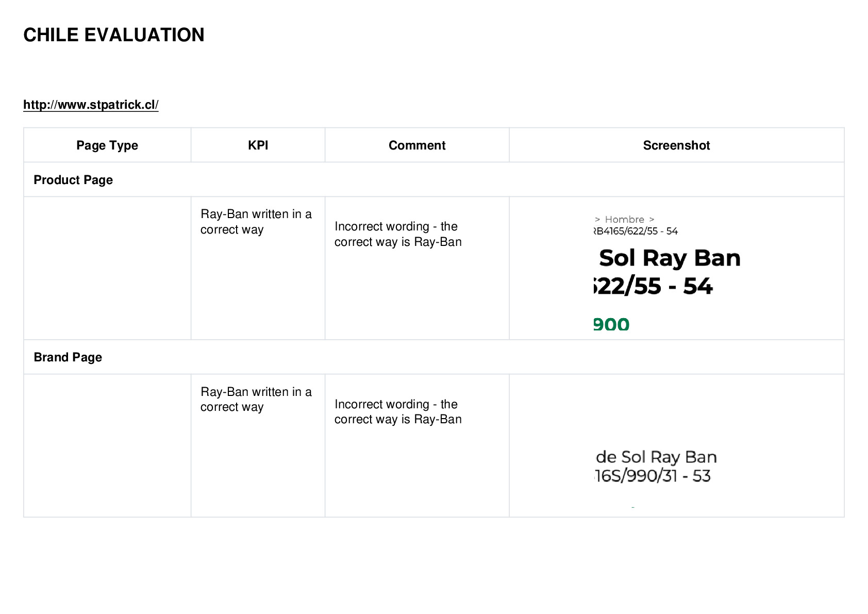Open the stpatrick.cl hyperlink

pos(91,105)
